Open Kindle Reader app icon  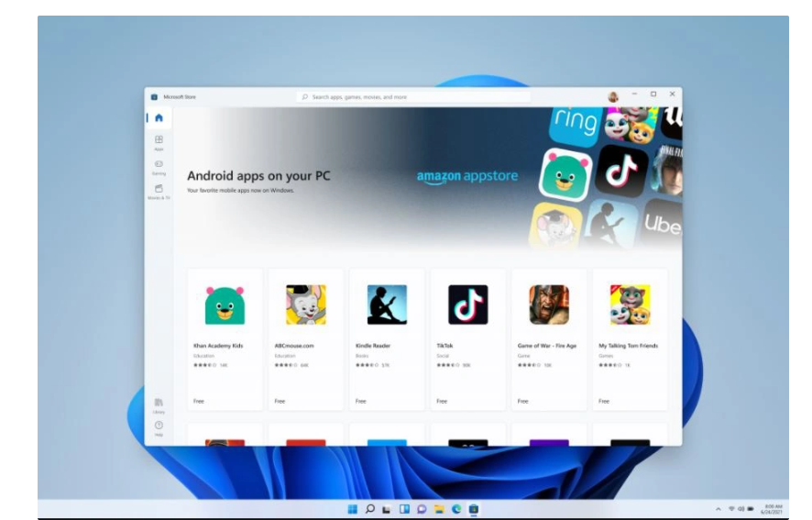(x=387, y=304)
